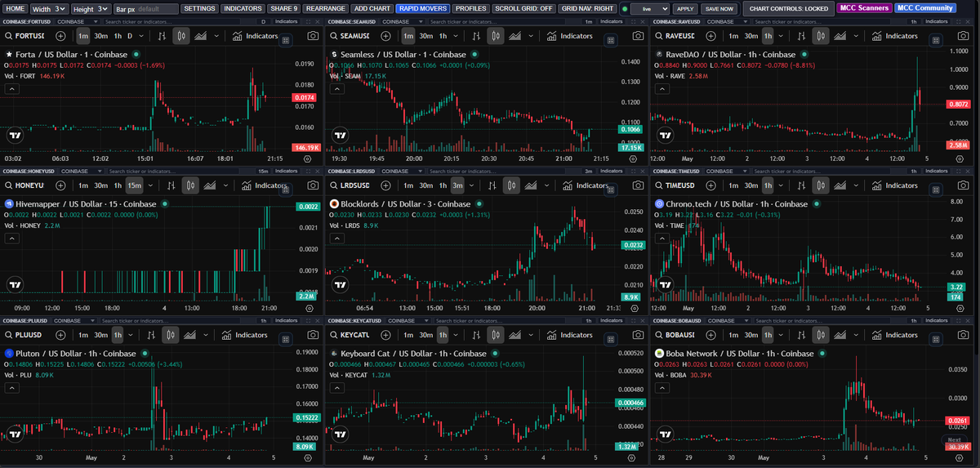
Task: Open PROFILES in the top toolbar
Action: click(470, 8)
